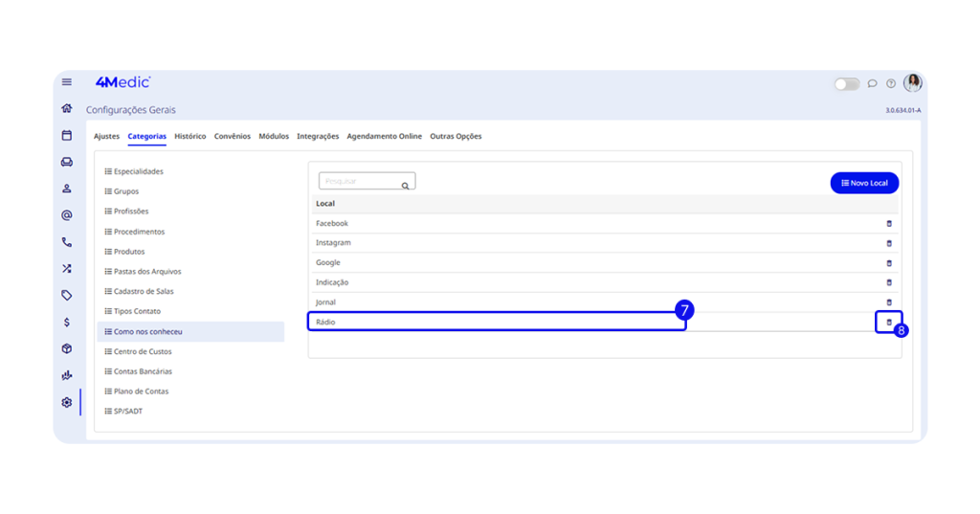Open the dollar sign financial icon
Image resolution: width=980 pixels, height=514 pixels.
[67, 323]
